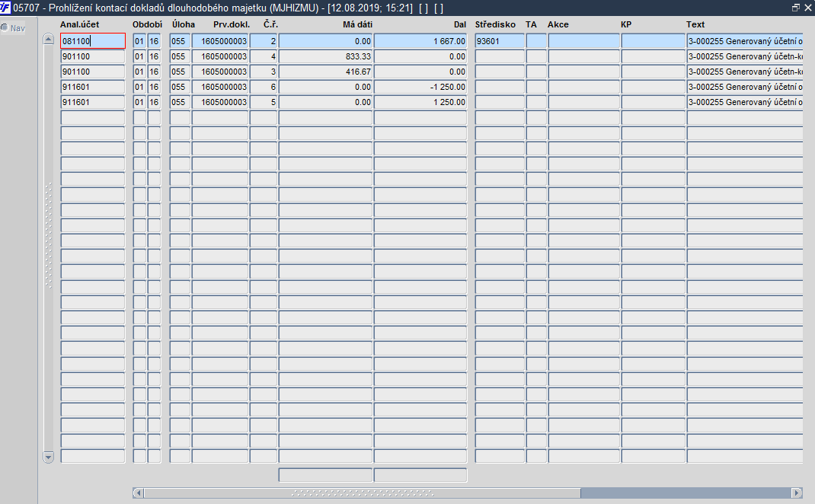Click Anal.účet 901100 in row Č.ř. 3
The height and width of the screenshot is (504, 815).
click(x=93, y=72)
